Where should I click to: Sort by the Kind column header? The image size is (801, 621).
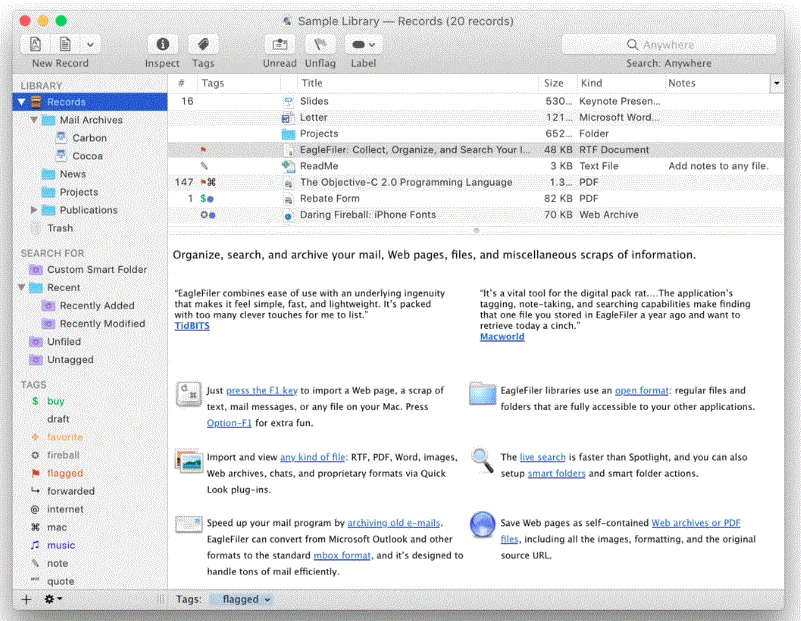[x=620, y=83]
